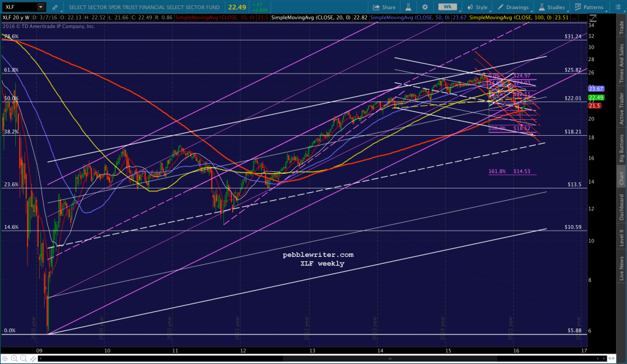Image resolution: width=627 pixels, height=364 pixels.
Task: Click the XLF symbol input field
Action: (19, 7)
